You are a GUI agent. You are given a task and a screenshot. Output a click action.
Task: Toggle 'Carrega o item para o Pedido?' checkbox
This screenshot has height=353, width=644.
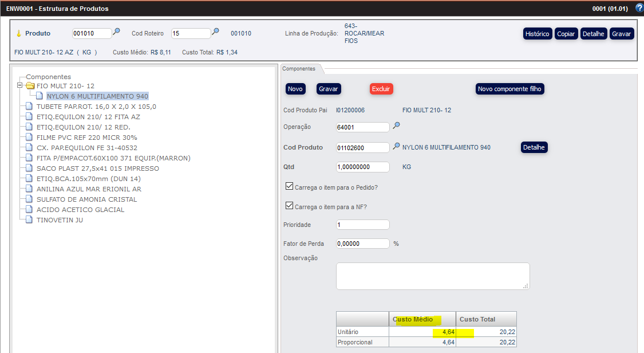(x=289, y=186)
